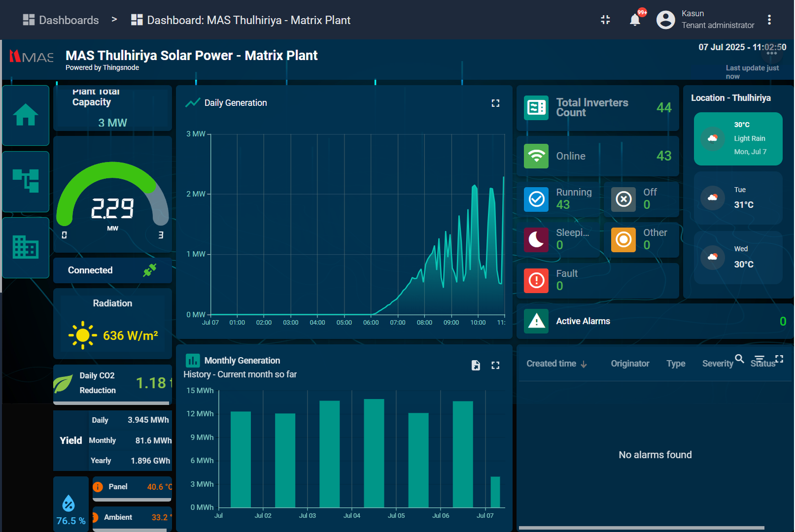Click the Dashboards breadcrumb link
This screenshot has height=532, width=795.
click(x=61, y=20)
